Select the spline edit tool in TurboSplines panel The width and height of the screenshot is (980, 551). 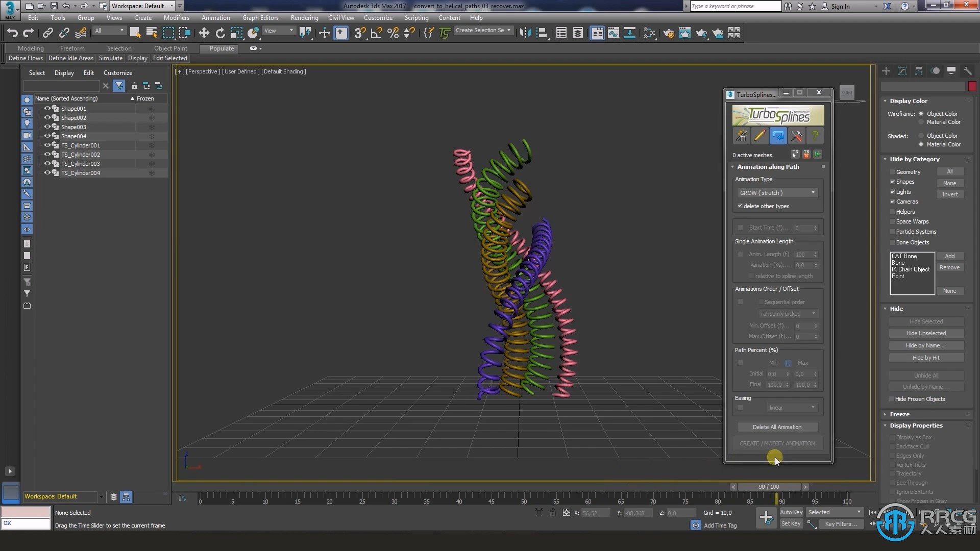point(759,136)
